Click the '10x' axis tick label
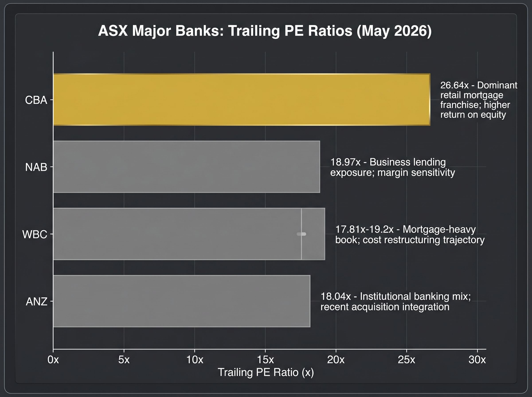This screenshot has width=532, height=397. click(x=195, y=360)
